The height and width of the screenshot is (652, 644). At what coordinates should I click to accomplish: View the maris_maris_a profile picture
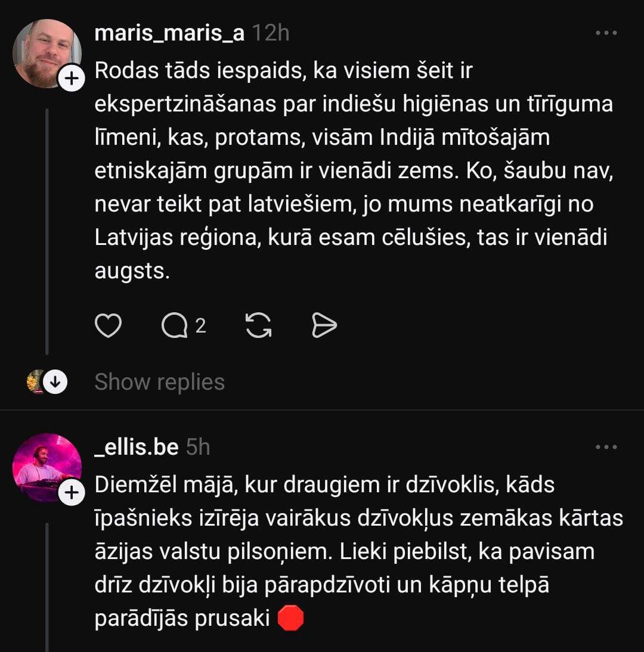tap(46, 52)
